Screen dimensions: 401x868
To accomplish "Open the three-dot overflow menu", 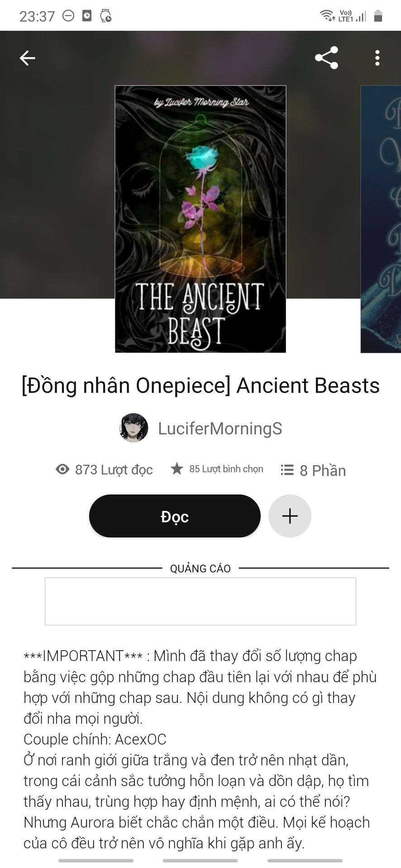I will point(377,58).
